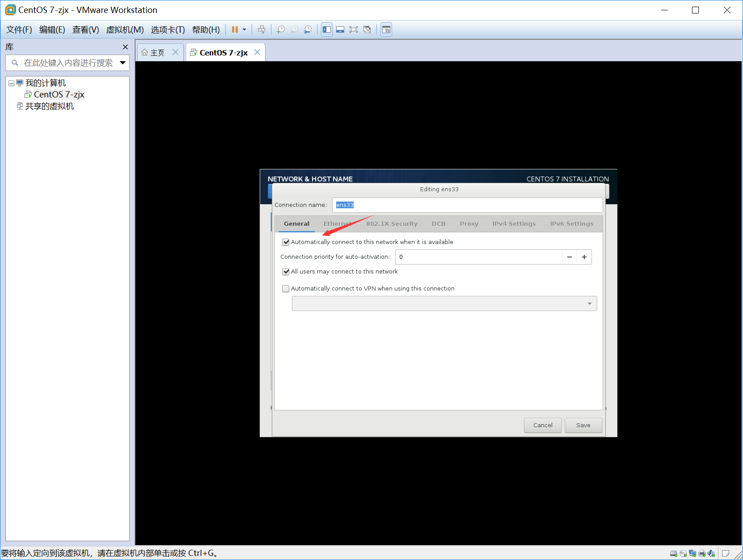Collapse the 我的计算机 tree node
Screen dimensions: 743x560
(x=11, y=83)
